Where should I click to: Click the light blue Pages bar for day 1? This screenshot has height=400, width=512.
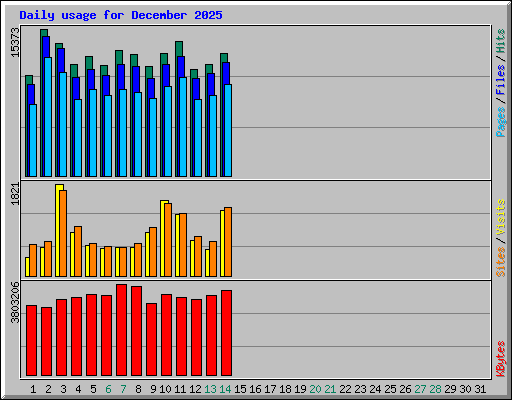pyautogui.click(x=33, y=140)
